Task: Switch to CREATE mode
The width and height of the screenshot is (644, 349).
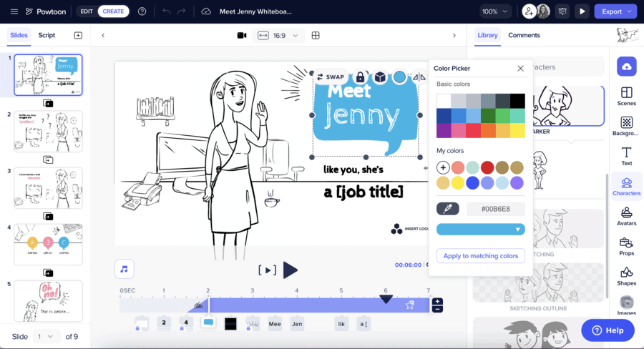Action: pyautogui.click(x=113, y=11)
